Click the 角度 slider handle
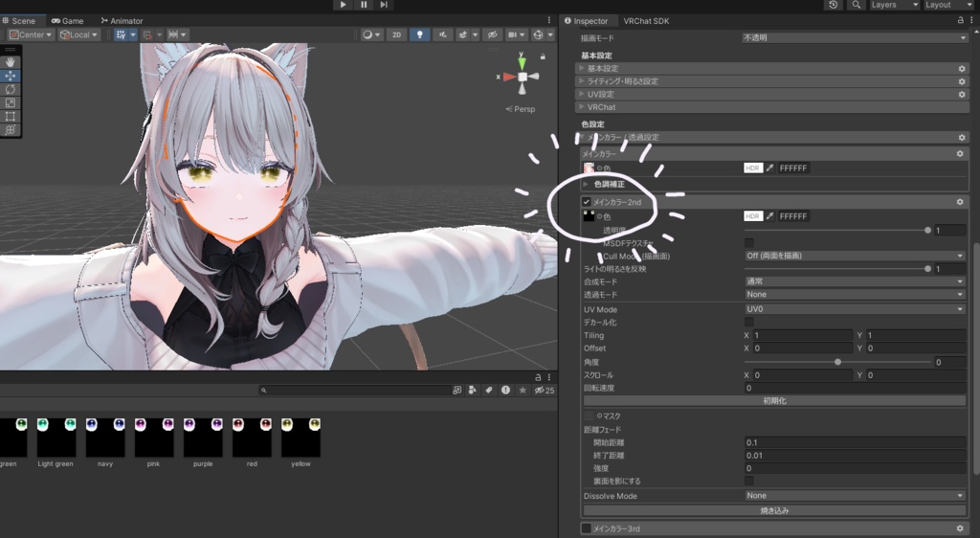The height and width of the screenshot is (538, 980). click(837, 362)
